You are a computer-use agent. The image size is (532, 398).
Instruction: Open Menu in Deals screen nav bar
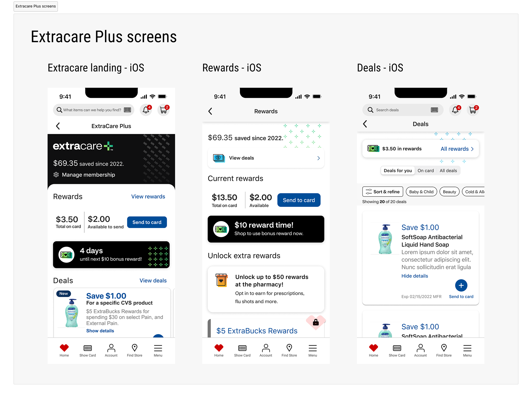(467, 351)
